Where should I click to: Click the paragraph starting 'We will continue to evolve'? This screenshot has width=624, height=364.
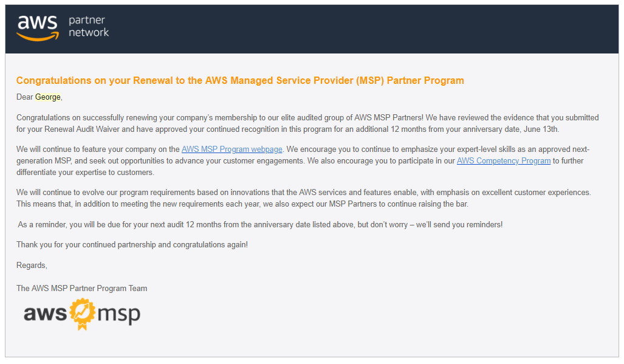304,198
